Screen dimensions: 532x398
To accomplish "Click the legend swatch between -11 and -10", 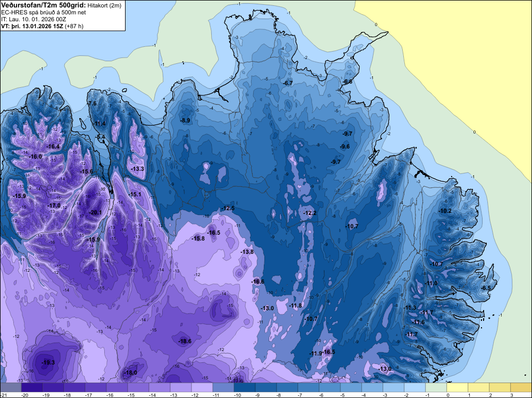I will 223,387.
